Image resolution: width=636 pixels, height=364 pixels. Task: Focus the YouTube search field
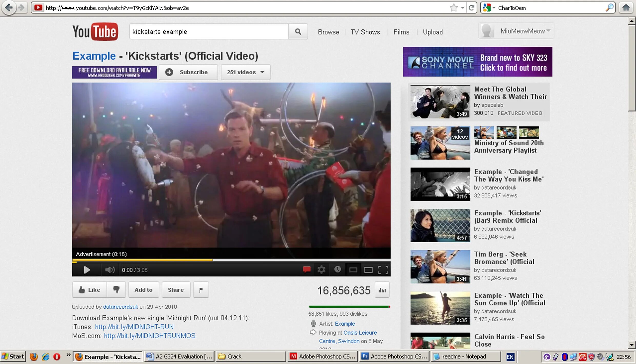tap(209, 32)
